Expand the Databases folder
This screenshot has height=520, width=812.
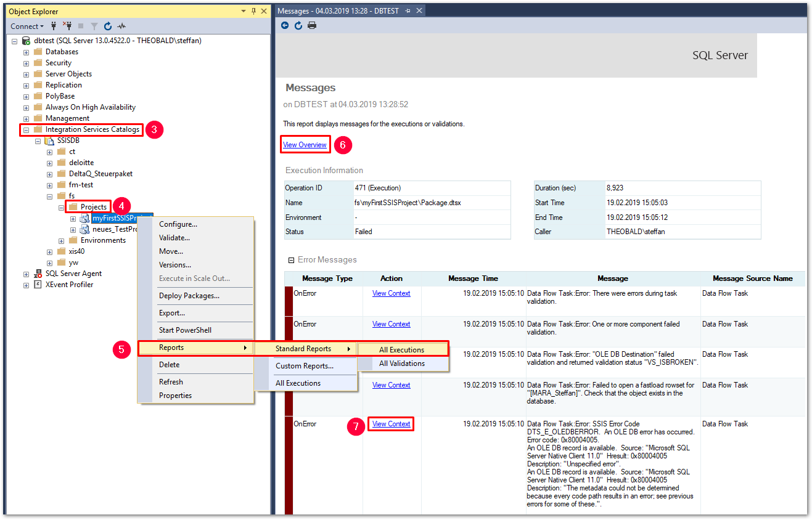coord(26,52)
